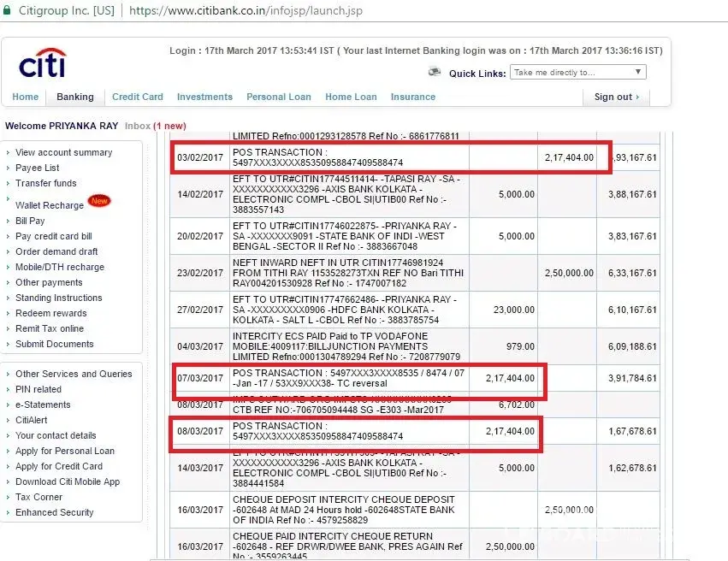Switch to the Credit Card tab
Screen dimensions: 728x561
pyautogui.click(x=137, y=97)
